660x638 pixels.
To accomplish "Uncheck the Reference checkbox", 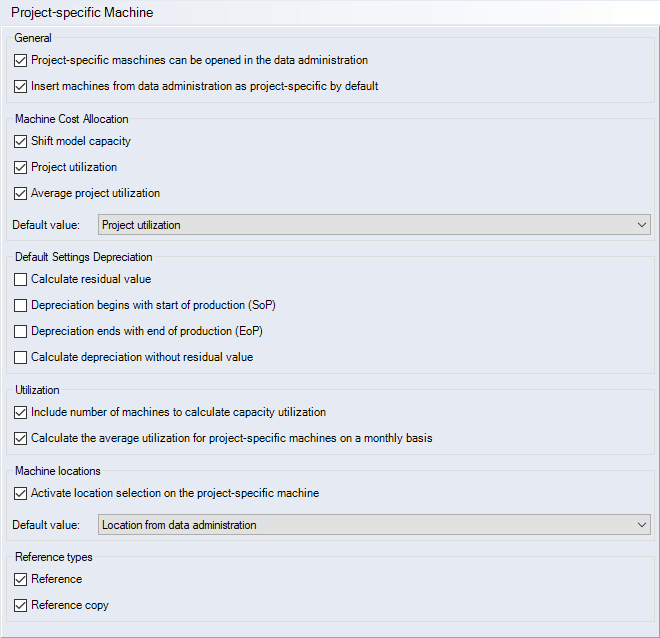I will click(21, 579).
